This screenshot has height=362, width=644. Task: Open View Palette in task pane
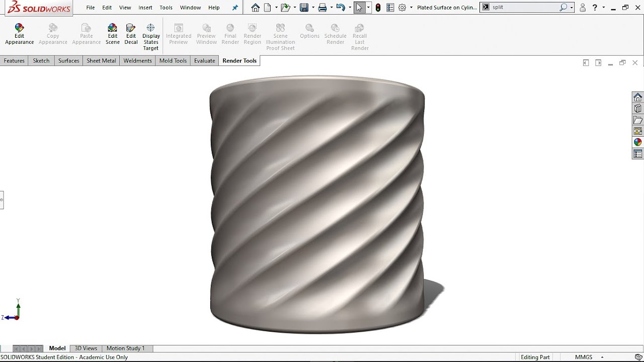pyautogui.click(x=638, y=131)
